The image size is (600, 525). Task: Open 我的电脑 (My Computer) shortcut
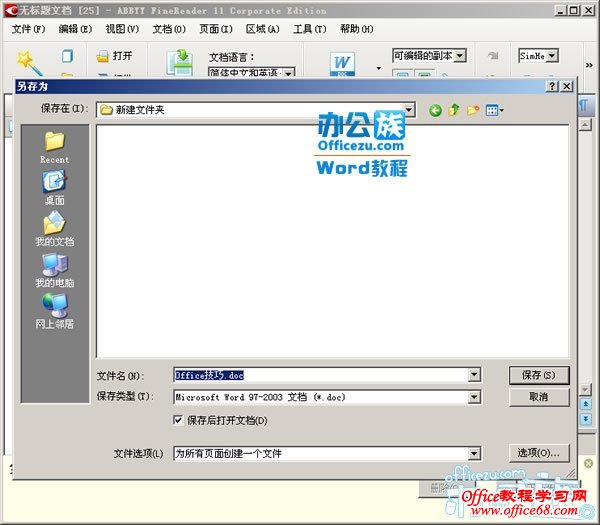pyautogui.click(x=55, y=270)
